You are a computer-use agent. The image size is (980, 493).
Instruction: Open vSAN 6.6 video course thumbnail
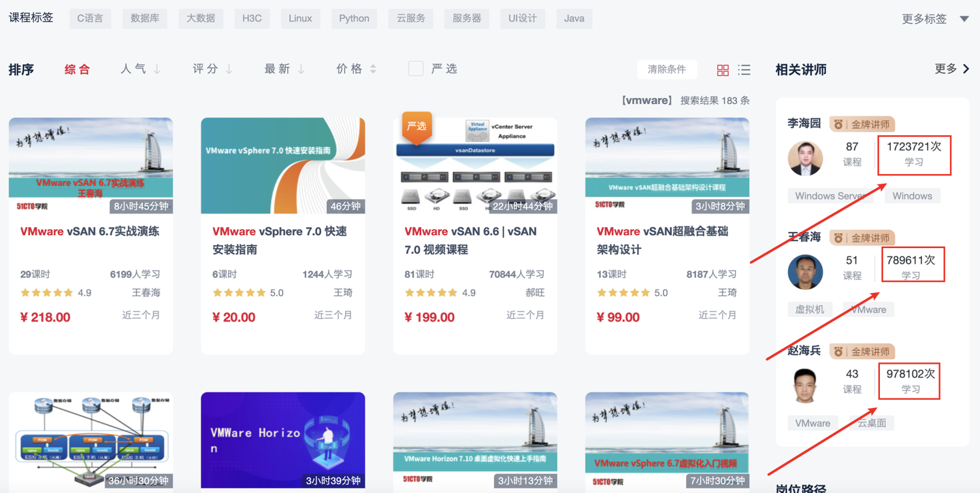pos(475,166)
